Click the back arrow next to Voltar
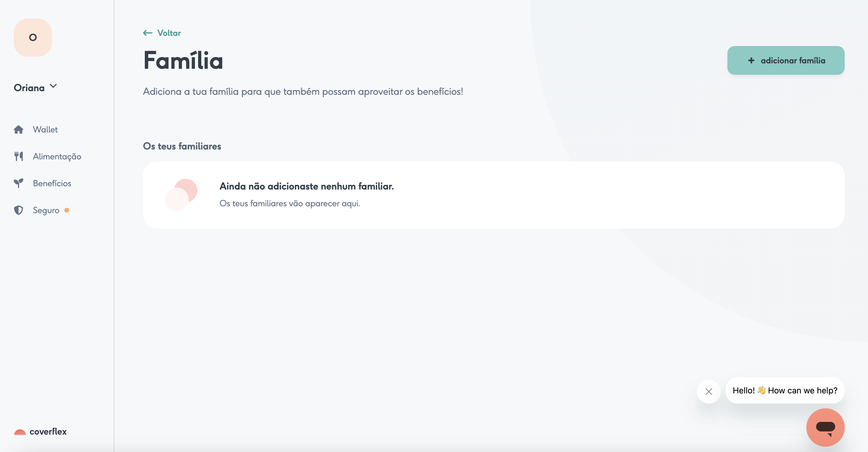This screenshot has height=452, width=868. click(147, 33)
